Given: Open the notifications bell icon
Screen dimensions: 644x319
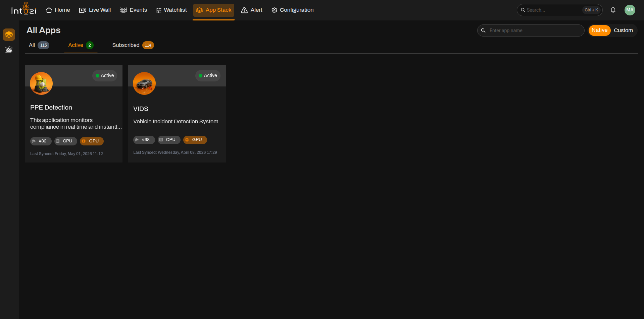Looking at the screenshot, I should point(613,10).
